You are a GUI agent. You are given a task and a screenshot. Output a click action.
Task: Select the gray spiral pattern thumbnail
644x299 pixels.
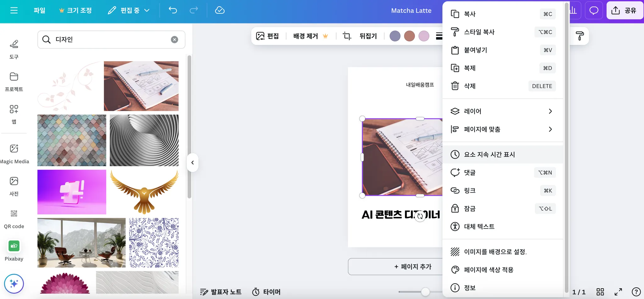click(144, 140)
